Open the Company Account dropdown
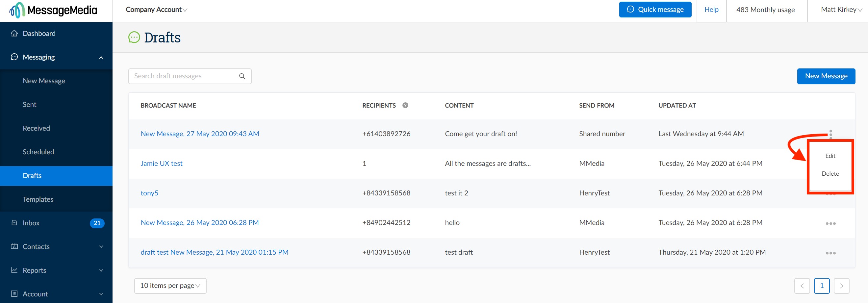 [156, 10]
